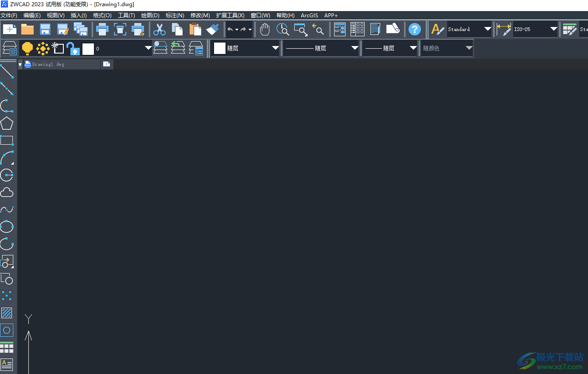Open Print Preview icon
588x374 pixels.
point(120,29)
